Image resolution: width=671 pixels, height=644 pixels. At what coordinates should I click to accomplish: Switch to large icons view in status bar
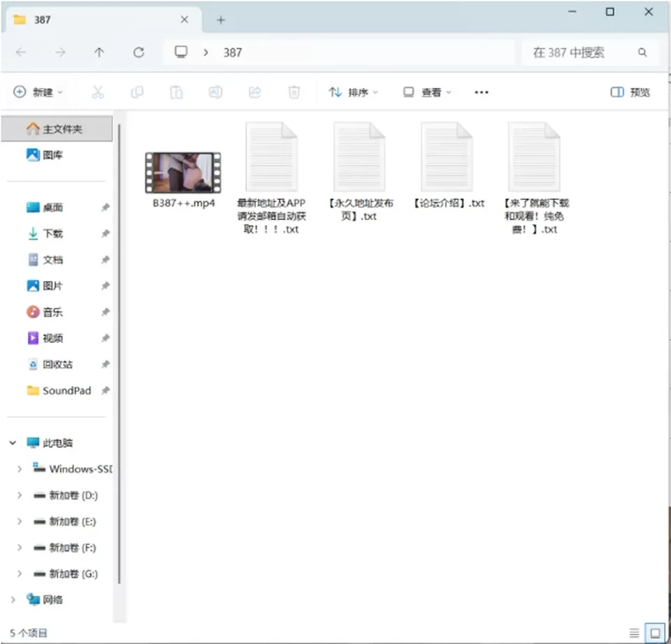(x=655, y=632)
